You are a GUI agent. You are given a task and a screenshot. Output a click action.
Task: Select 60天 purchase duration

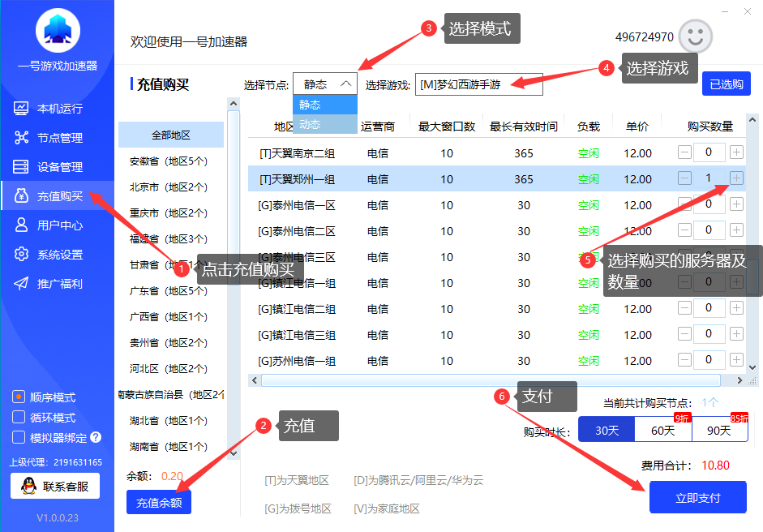[663, 431]
